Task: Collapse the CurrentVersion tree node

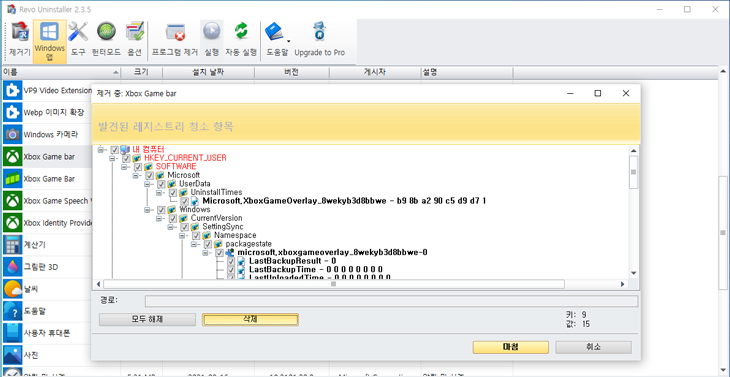Action: point(159,218)
